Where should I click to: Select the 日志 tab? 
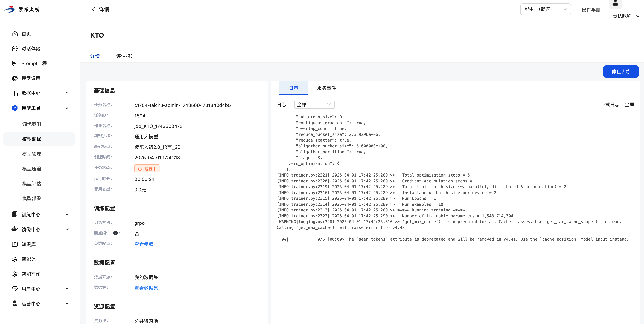(293, 88)
